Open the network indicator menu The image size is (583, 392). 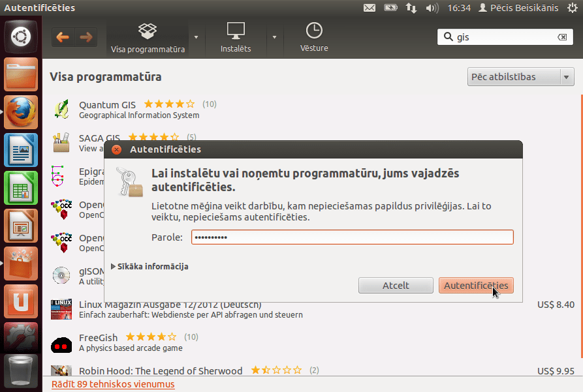click(x=411, y=8)
